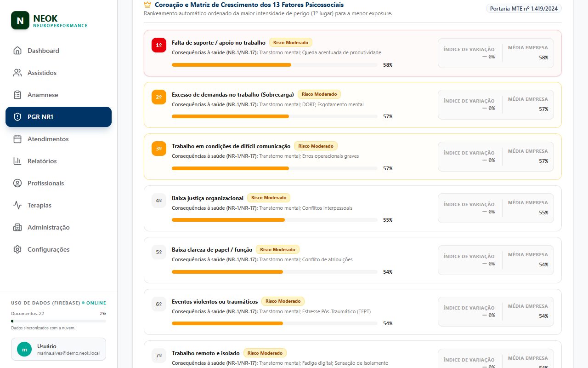Click 'Baixa clareza de papel / função' title

tap(212, 250)
